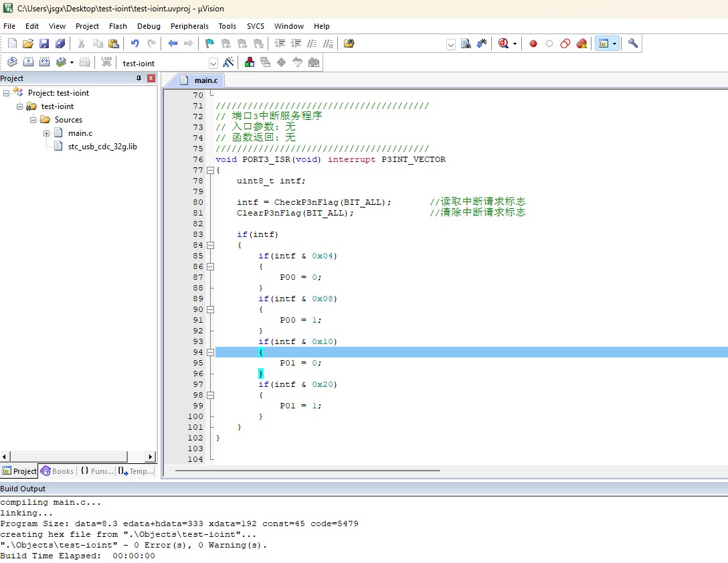Click the Undo arrow icon

click(134, 44)
